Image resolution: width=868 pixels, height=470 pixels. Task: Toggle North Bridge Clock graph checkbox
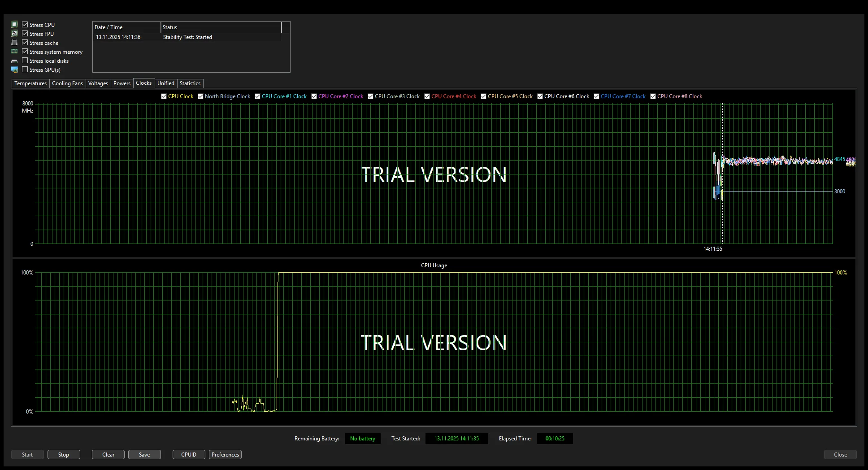coord(201,96)
